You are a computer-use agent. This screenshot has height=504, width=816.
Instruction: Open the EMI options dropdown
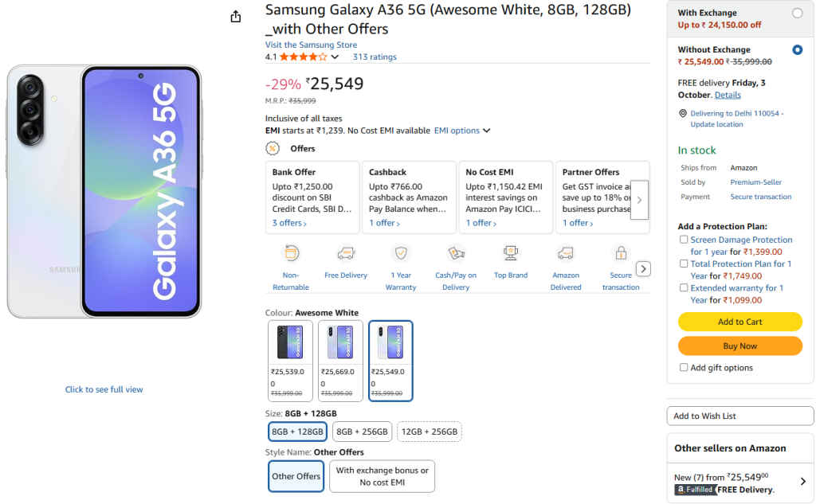[x=461, y=130]
